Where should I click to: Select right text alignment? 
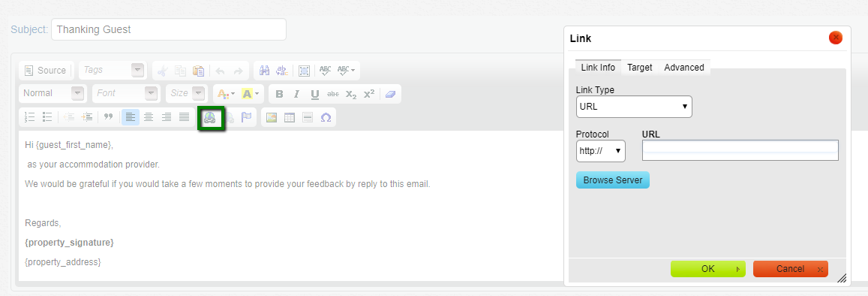(x=166, y=117)
